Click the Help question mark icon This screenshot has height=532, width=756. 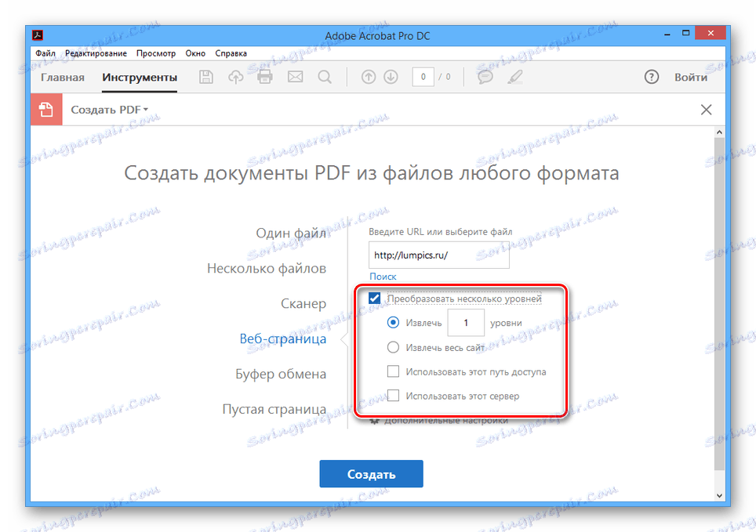(x=651, y=76)
